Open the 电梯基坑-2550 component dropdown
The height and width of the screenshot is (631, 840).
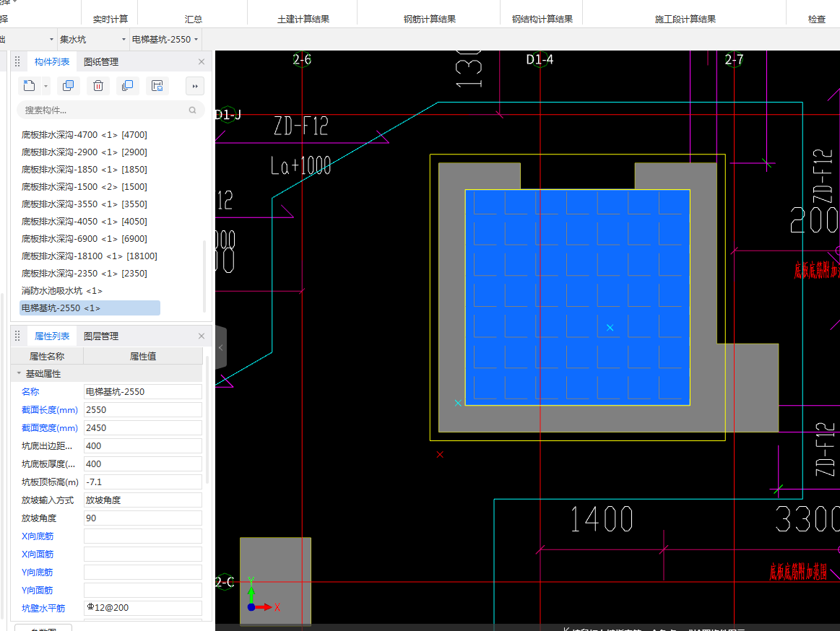tap(165, 39)
